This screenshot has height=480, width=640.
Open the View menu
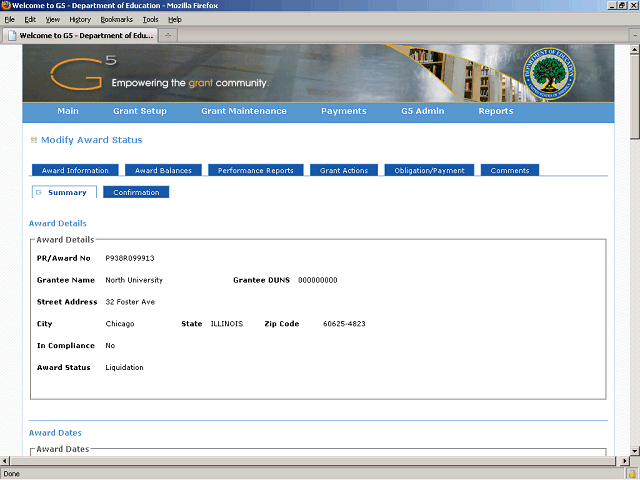click(53, 19)
